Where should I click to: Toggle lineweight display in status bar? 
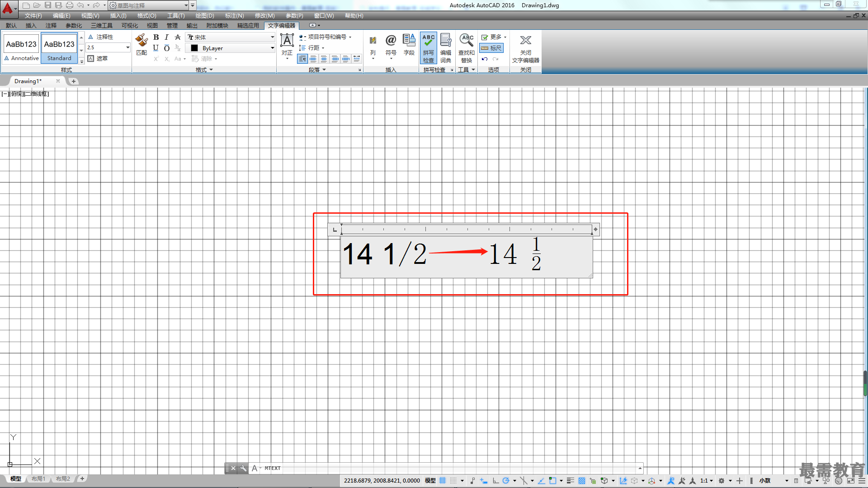coord(571,481)
